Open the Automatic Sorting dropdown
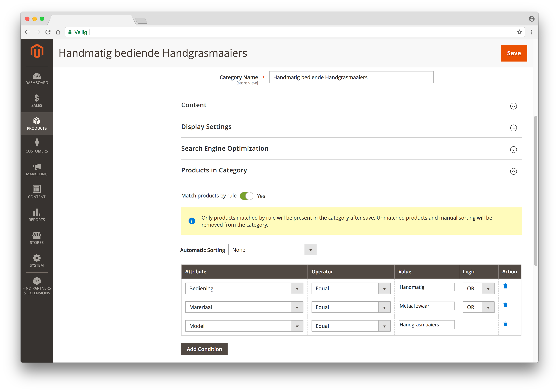Image resolution: width=559 pixels, height=392 pixels. click(273, 250)
